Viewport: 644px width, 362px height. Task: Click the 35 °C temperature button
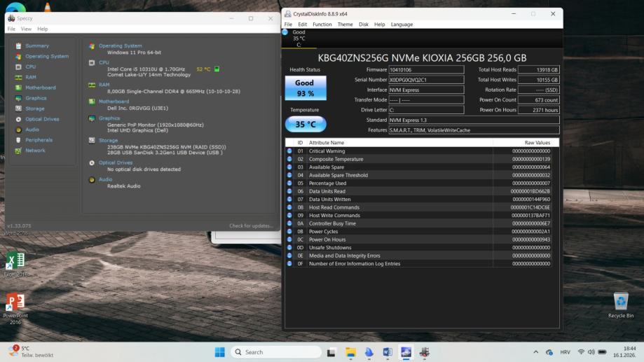coord(306,125)
